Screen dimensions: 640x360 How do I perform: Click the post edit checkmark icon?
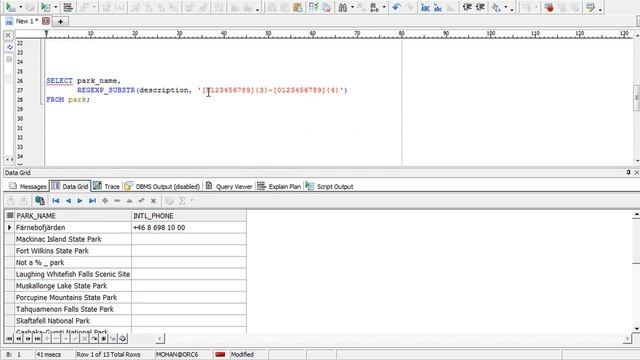tap(141, 200)
